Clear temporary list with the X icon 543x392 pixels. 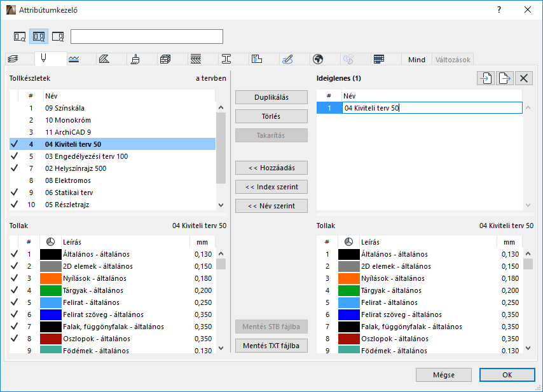pos(523,78)
